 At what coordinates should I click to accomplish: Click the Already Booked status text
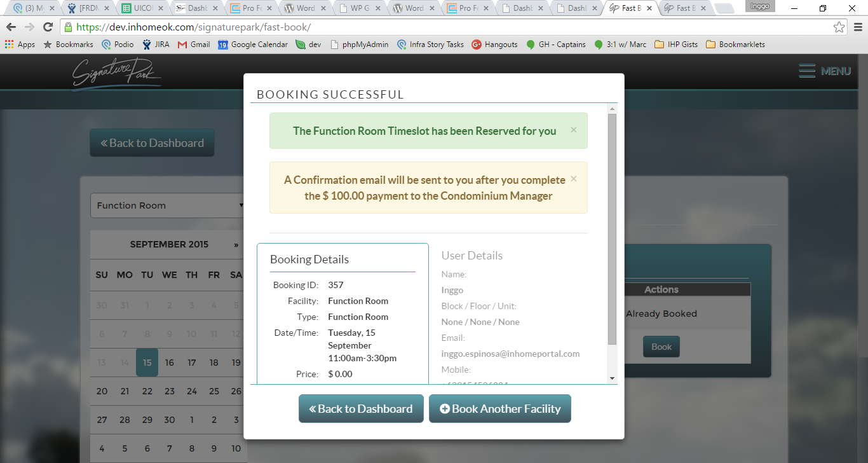[661, 314]
